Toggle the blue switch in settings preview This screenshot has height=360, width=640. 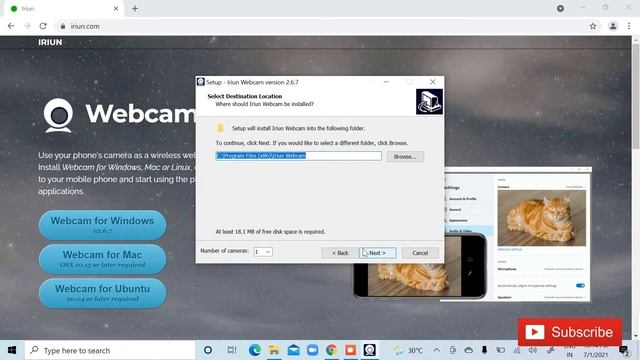point(580,286)
